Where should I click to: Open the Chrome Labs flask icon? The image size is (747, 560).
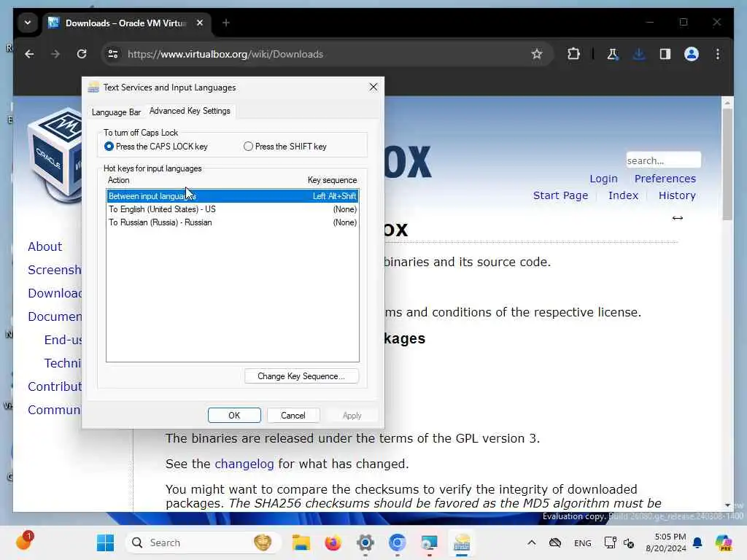pyautogui.click(x=613, y=54)
